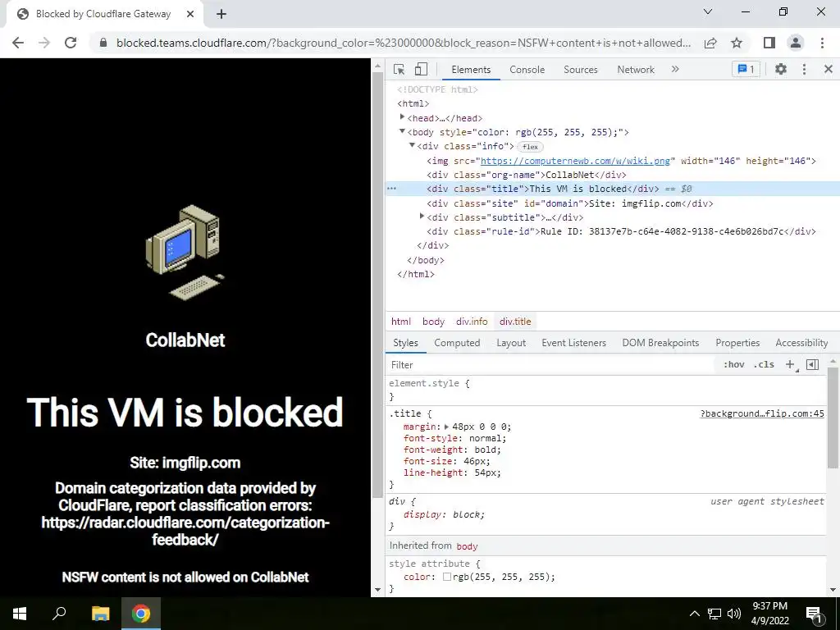The width and height of the screenshot is (840, 630).
Task: Switch to the Sources tab
Action: (581, 70)
